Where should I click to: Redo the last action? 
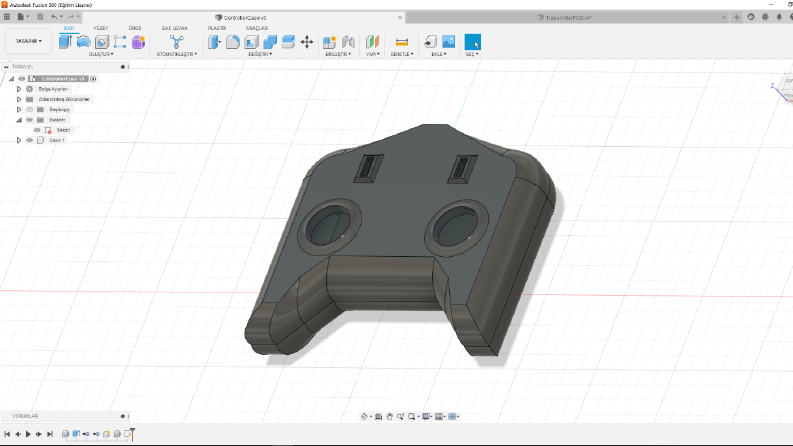click(x=71, y=17)
